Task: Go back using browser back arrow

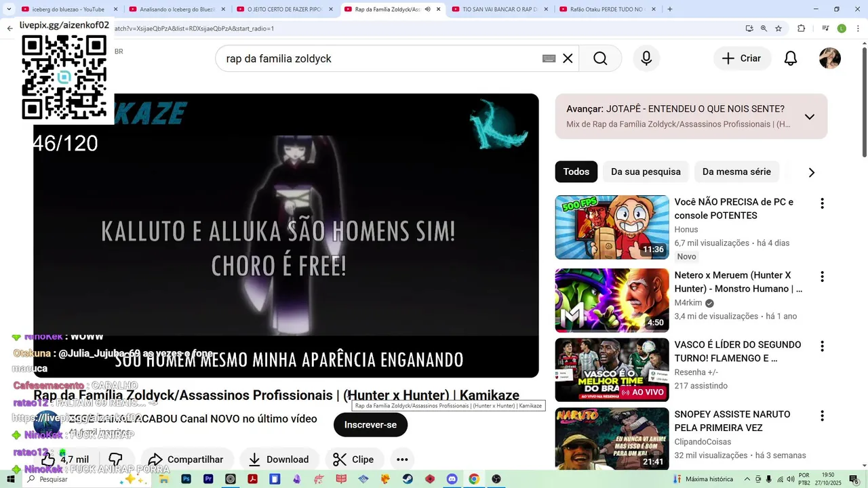Action: pos(9,28)
